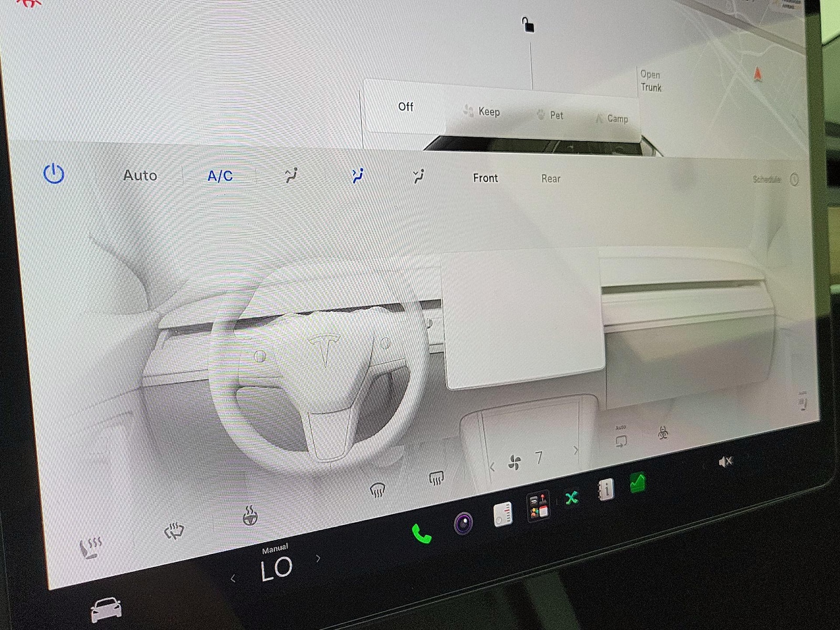Open the Owner's Manual info icon
This screenshot has height=630, width=840.
pos(605,490)
